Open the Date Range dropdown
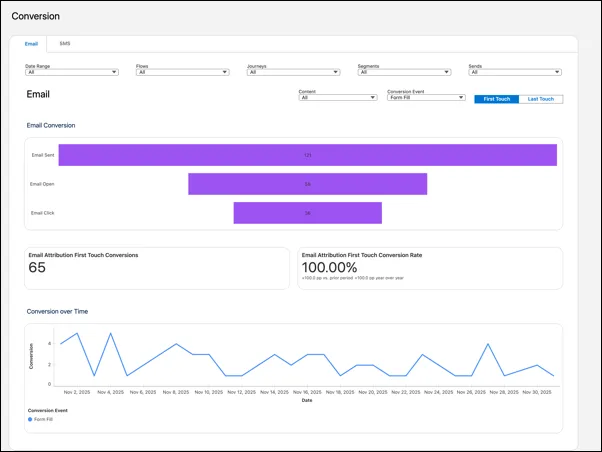Image resolution: width=602 pixels, height=452 pixels. click(x=71, y=72)
